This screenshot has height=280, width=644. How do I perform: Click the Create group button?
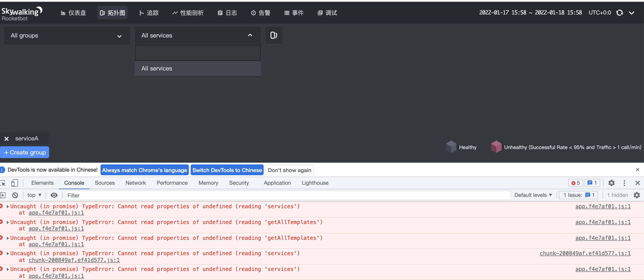click(x=25, y=152)
